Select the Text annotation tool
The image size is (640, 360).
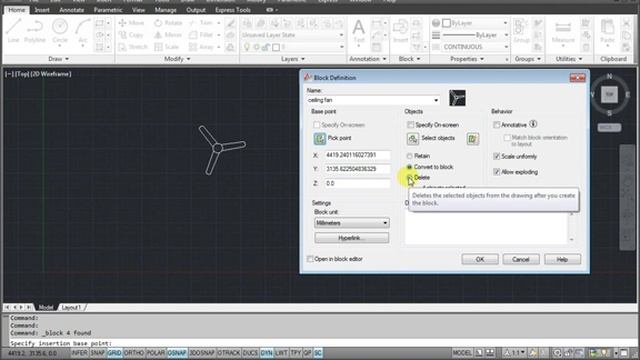point(359,31)
